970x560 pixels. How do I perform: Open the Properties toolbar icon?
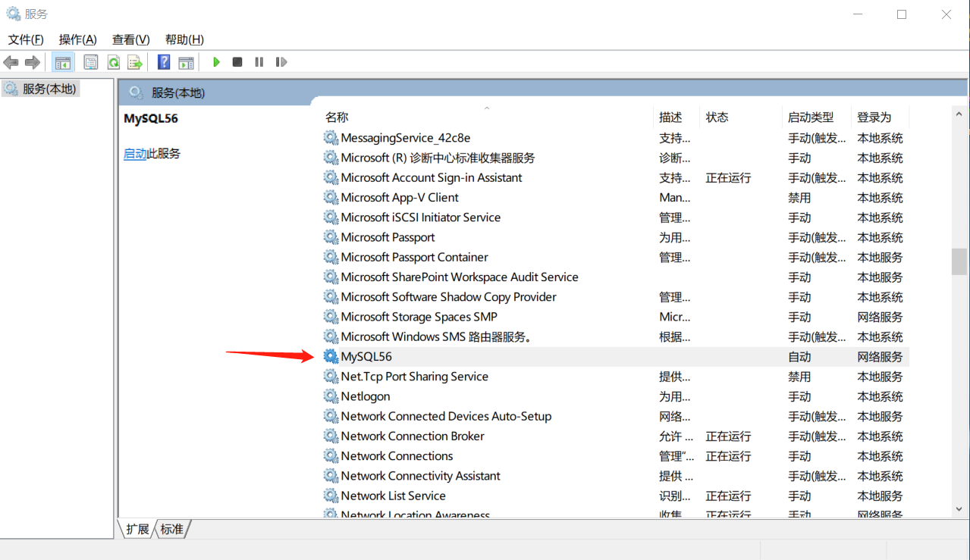click(x=91, y=62)
